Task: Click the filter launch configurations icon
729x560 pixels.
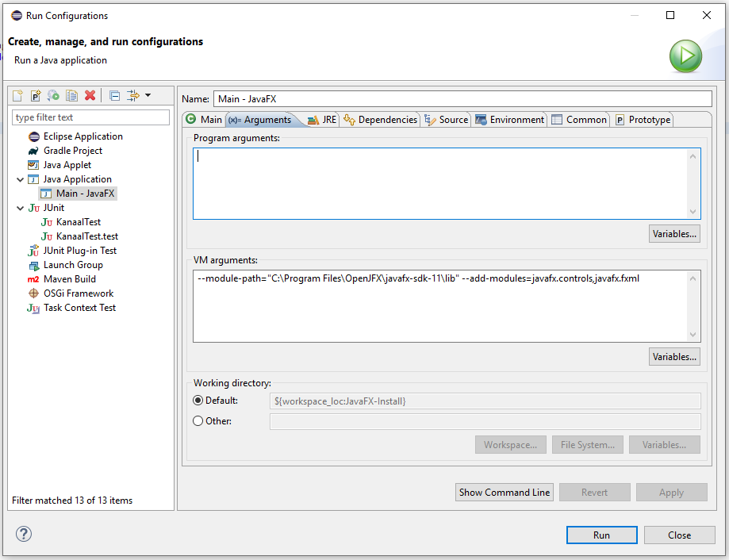Action: (x=132, y=95)
